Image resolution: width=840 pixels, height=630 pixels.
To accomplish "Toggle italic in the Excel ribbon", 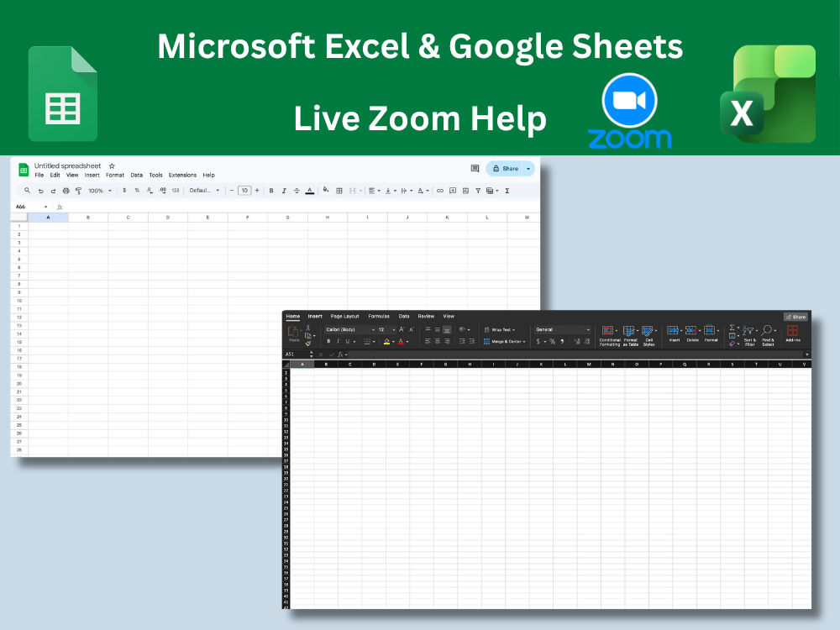I will 338,341.
